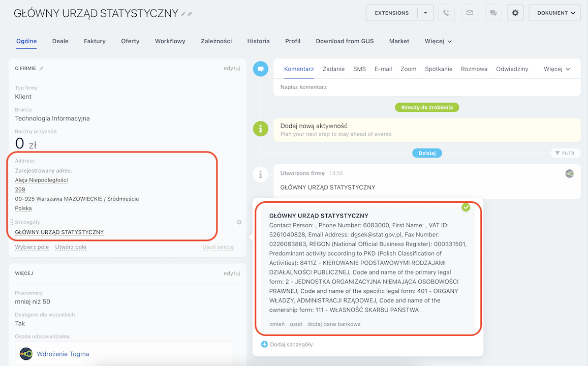Switch to the Faktury tab
Viewport: 588px width, 366px height.
(x=95, y=41)
